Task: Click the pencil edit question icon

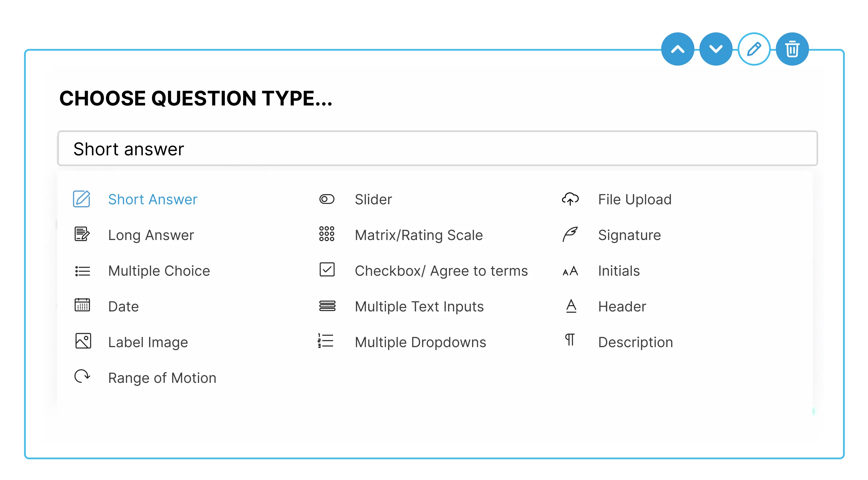Action: coord(754,49)
